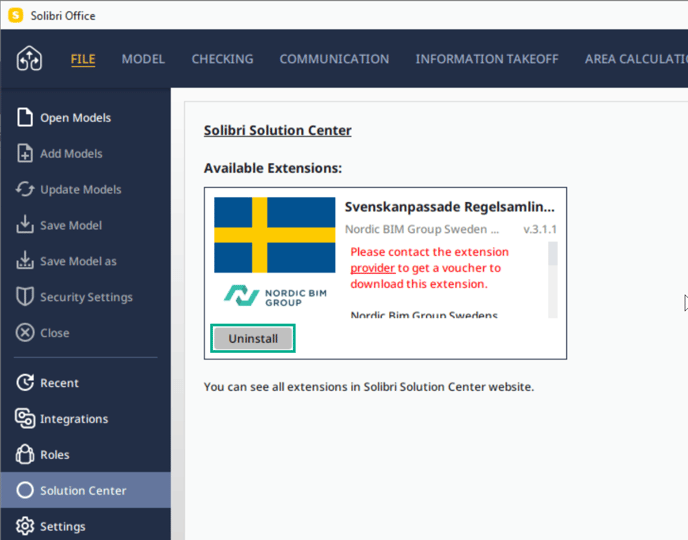
Task: Click the Solution Center circle icon
Action: tap(25, 490)
